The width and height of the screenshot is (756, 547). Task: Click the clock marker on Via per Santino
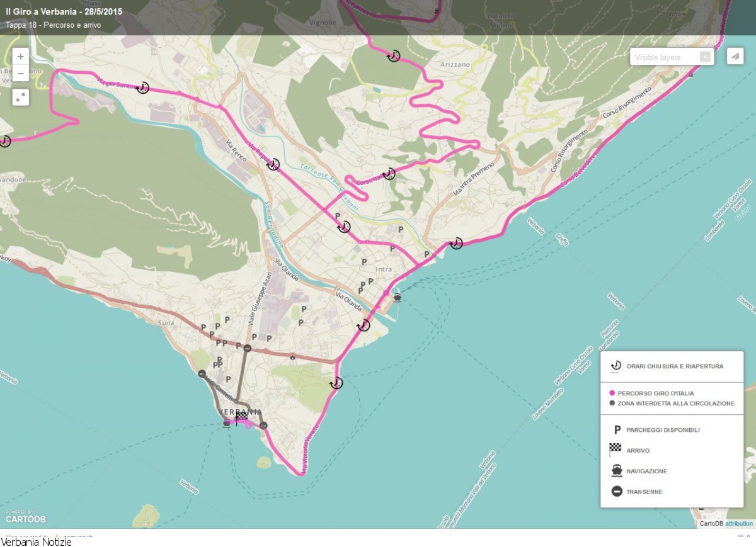coord(143,87)
